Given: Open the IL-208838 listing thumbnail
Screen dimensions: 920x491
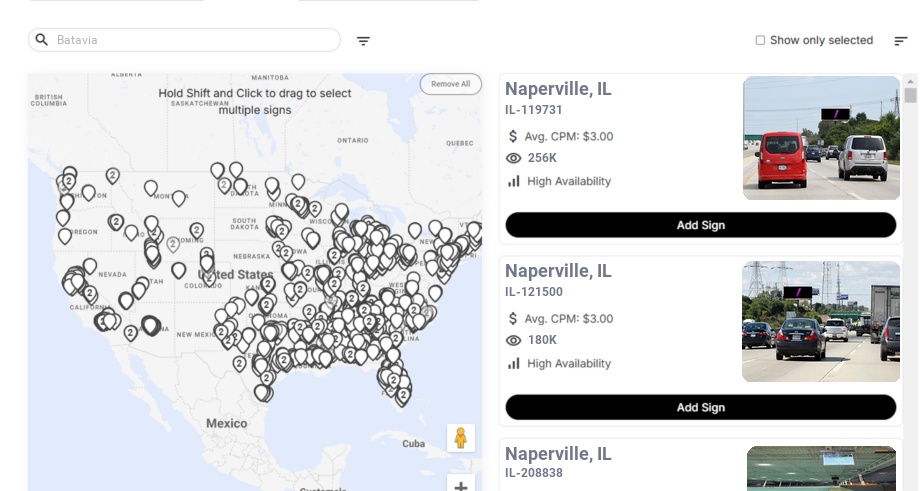Looking at the screenshot, I should click(821, 468).
